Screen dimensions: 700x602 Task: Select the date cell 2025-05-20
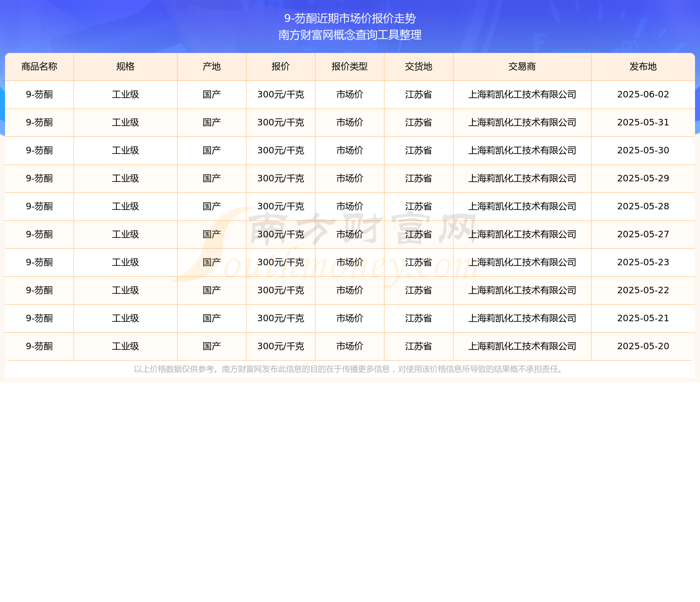tap(643, 346)
